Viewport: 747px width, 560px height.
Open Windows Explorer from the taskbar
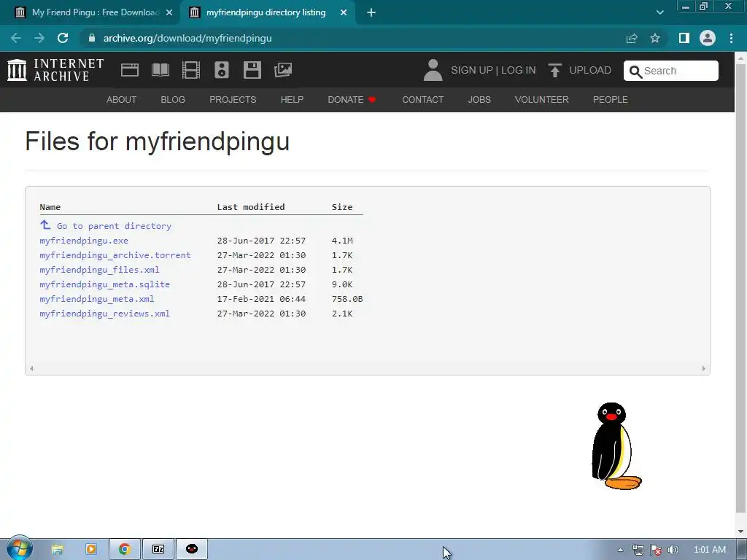57,549
